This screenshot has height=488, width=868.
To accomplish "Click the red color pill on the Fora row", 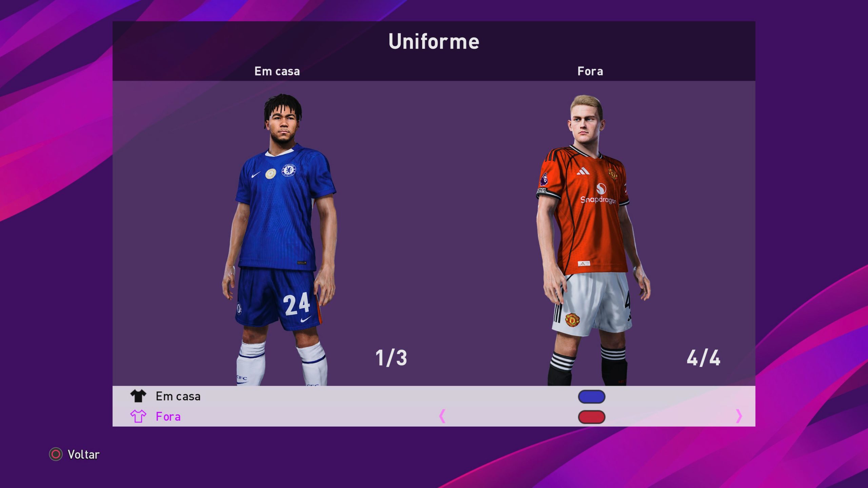I will pyautogui.click(x=592, y=417).
